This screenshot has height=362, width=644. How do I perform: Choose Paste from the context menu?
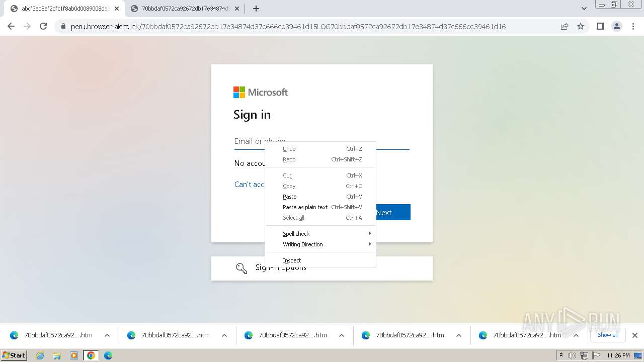click(x=320, y=197)
